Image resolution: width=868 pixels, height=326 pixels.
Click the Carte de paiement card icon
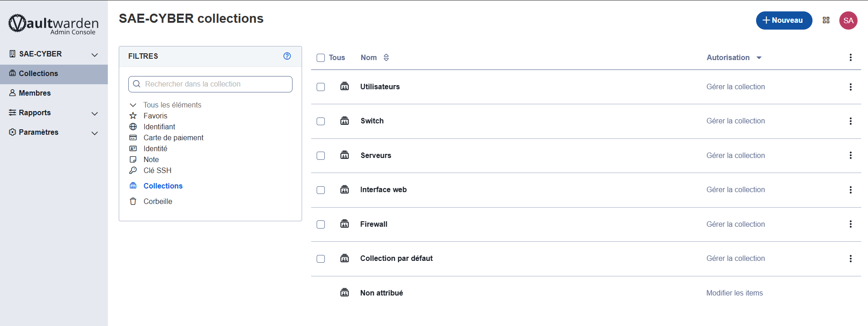click(x=133, y=138)
